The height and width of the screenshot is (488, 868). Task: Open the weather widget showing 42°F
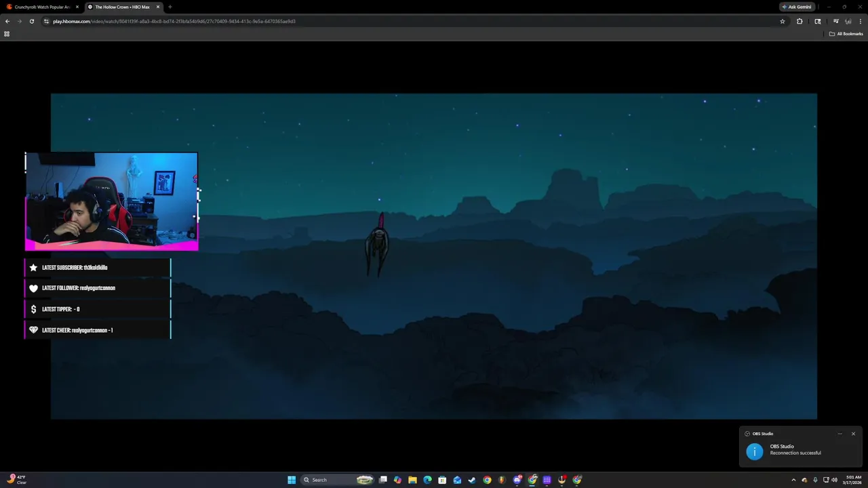point(17,480)
